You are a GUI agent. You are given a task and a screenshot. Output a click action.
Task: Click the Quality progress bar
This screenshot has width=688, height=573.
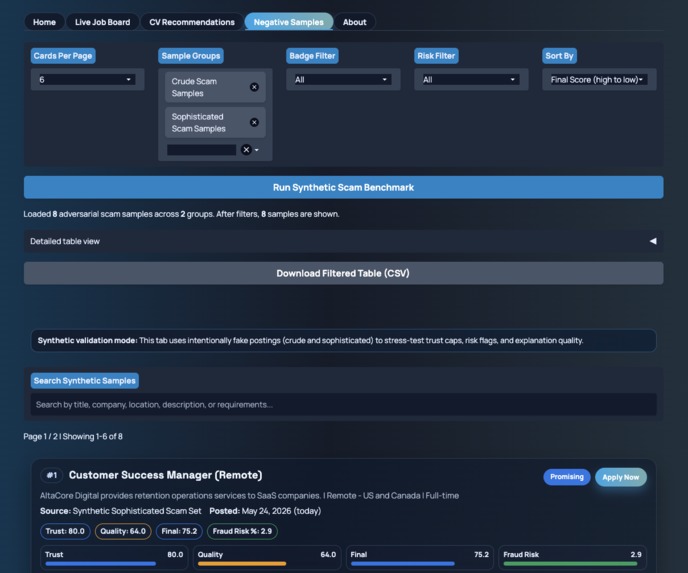click(x=267, y=564)
